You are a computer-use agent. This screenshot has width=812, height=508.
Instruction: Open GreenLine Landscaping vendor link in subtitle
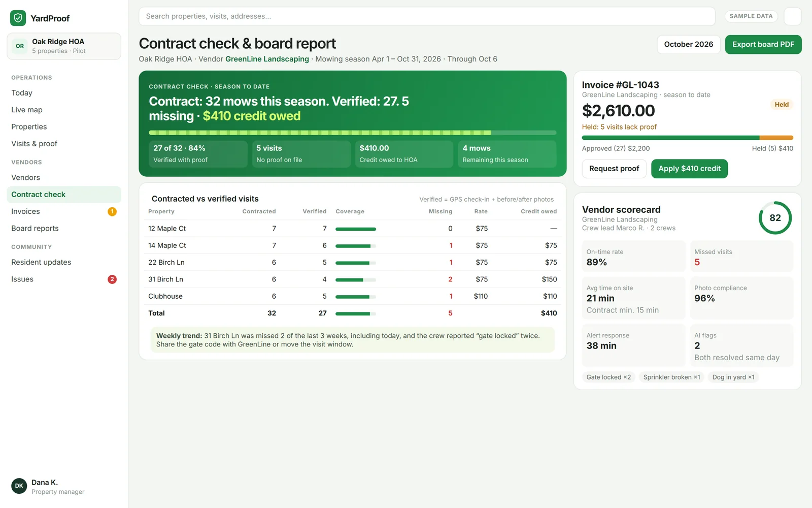click(x=267, y=59)
